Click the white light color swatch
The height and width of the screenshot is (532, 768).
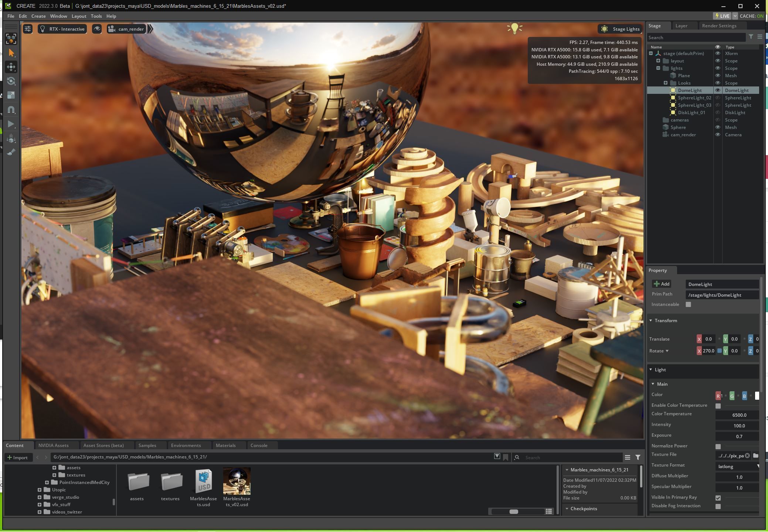tap(757, 396)
